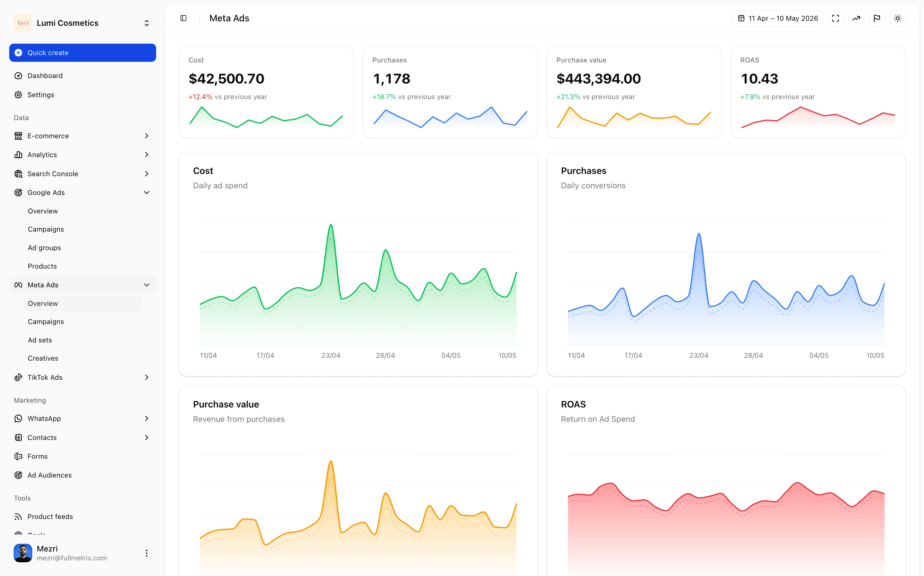Open the date range picker 11 Apr – 10 May 2026
This screenshot has width=924, height=576.
pos(777,18)
